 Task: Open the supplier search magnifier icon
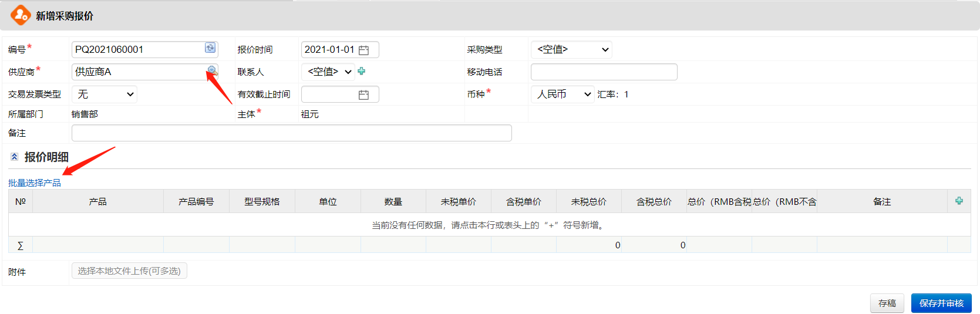click(212, 70)
